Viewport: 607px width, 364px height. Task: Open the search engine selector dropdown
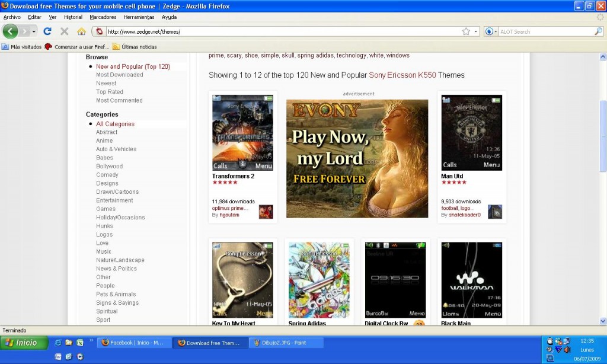coord(491,31)
